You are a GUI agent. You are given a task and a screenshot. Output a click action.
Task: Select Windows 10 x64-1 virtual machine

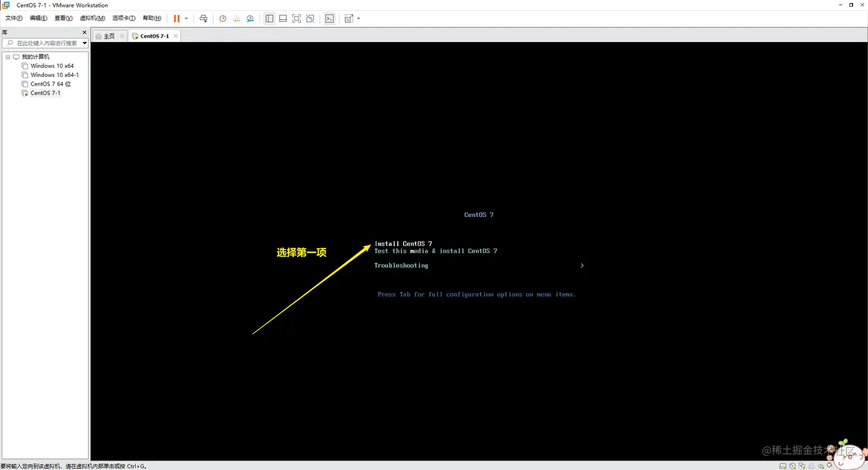(55, 75)
